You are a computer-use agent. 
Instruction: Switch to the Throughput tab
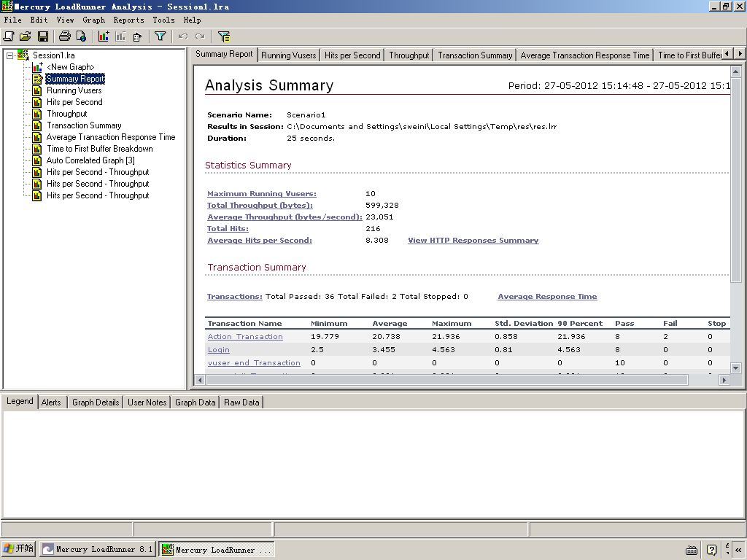[x=409, y=55]
